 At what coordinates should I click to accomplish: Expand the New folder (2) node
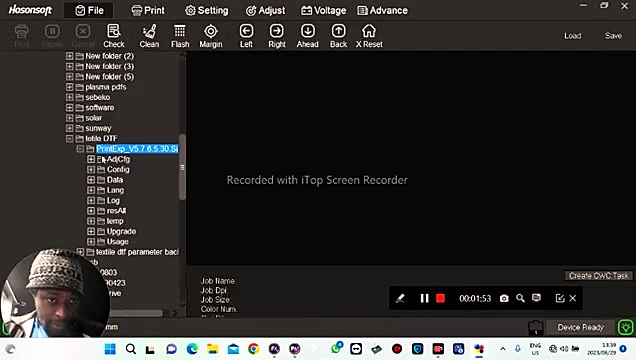pyautogui.click(x=70, y=56)
